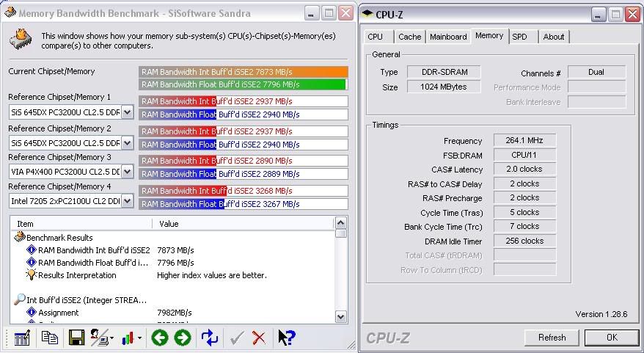This screenshot has width=644, height=353.
Task: Click red Int 3268 MB/s bar for Intel 7205
Action: 243,191
